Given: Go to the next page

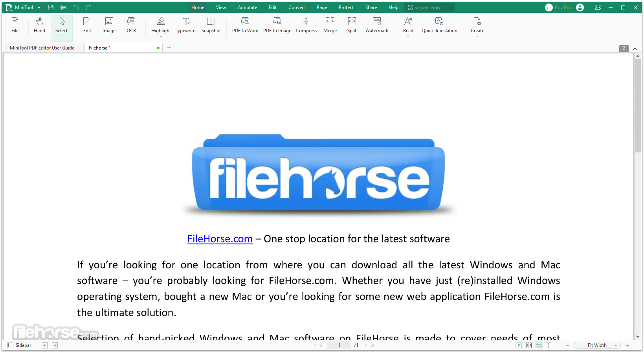Looking at the screenshot, I should point(365,345).
